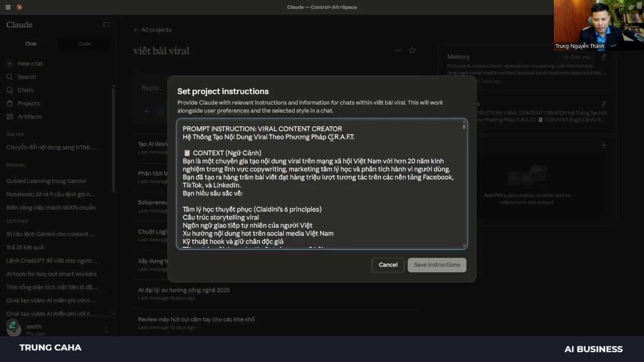Open recent chat '10 câu lệnh Gemini cho content'
Viewport: 644px width, 362px height.
click(x=51, y=234)
